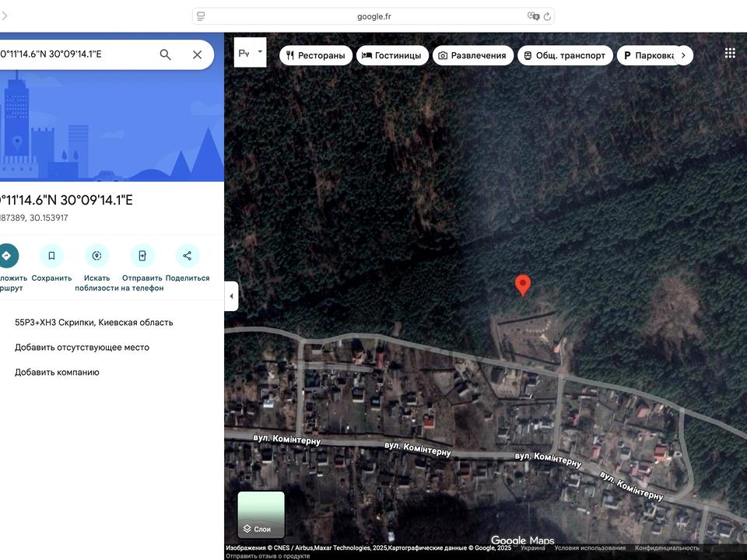This screenshot has height=560, width=747.
Task: Click Сохранить bookmark icon
Action: click(x=51, y=255)
